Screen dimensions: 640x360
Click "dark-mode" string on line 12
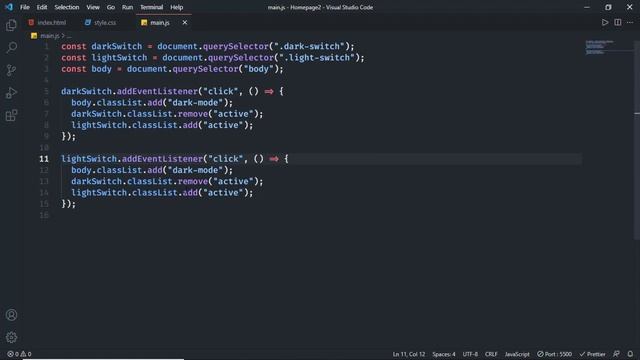[x=196, y=170]
